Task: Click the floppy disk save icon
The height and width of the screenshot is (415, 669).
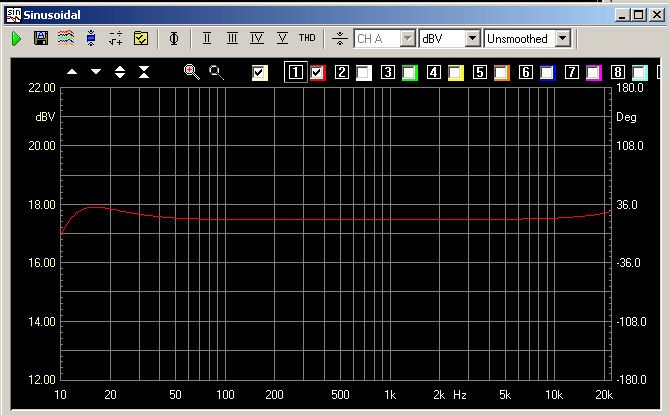Action: (x=41, y=38)
